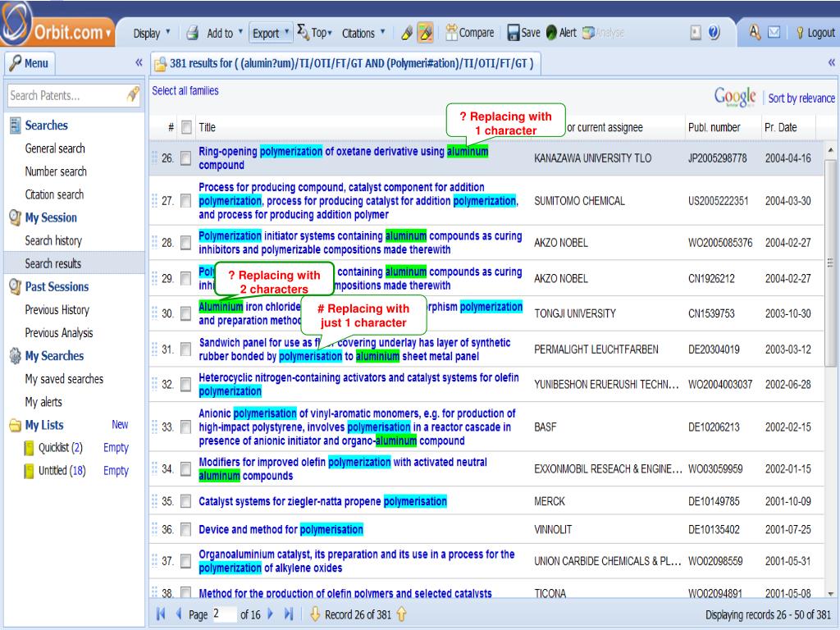Click the next record down arrow
Image resolution: width=840 pixels, height=630 pixels.
(315, 614)
